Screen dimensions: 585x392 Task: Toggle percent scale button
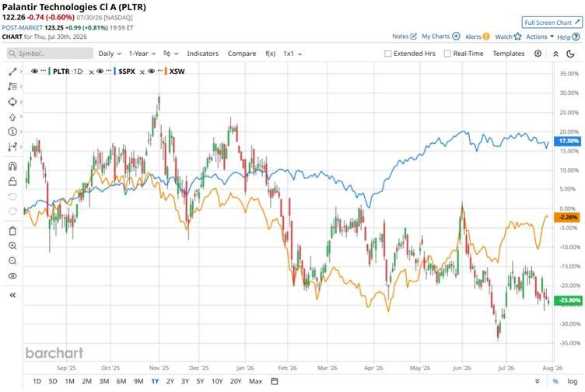555,381
